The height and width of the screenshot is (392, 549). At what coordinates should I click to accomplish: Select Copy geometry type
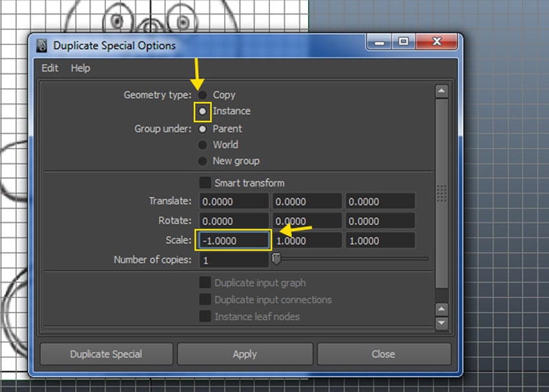coord(202,95)
